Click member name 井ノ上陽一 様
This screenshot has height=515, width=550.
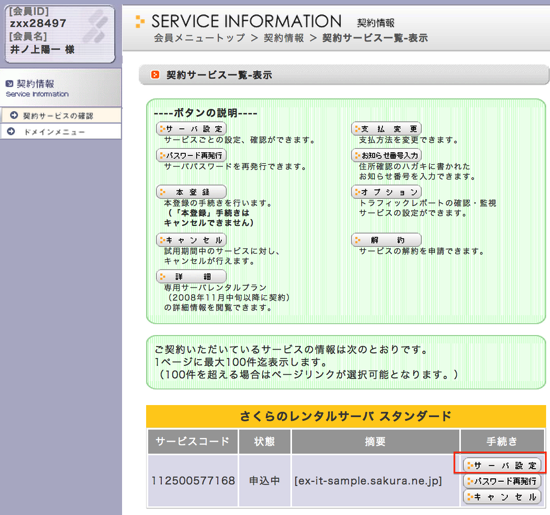pos(42,49)
